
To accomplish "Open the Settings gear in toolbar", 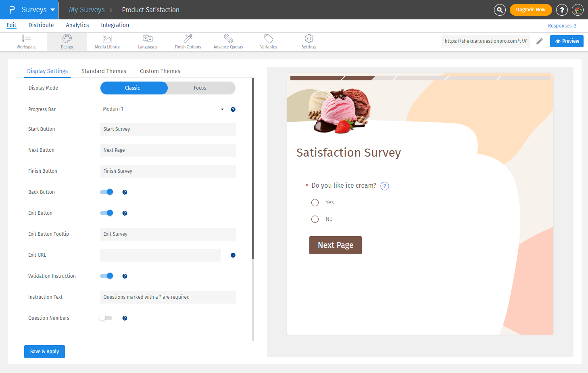I will click(309, 41).
